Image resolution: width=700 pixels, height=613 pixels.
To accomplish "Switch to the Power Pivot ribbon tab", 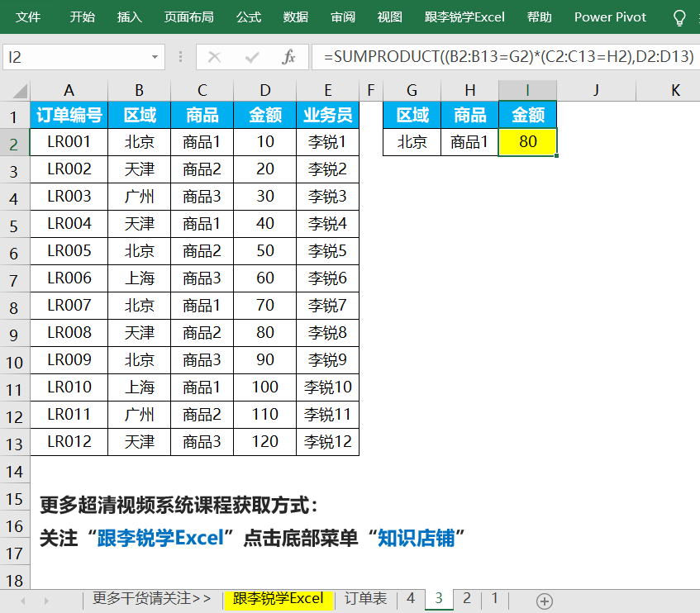I will click(610, 17).
